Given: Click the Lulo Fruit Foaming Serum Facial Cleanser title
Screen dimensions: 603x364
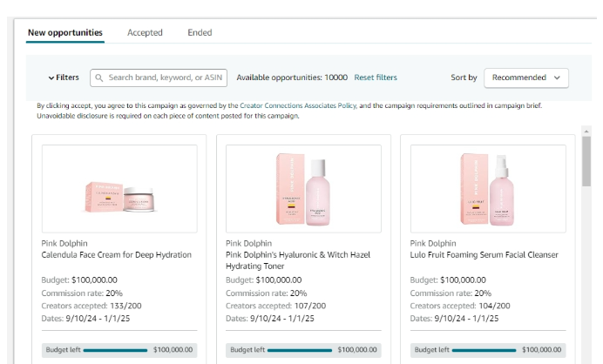Looking at the screenshot, I should click(x=484, y=255).
